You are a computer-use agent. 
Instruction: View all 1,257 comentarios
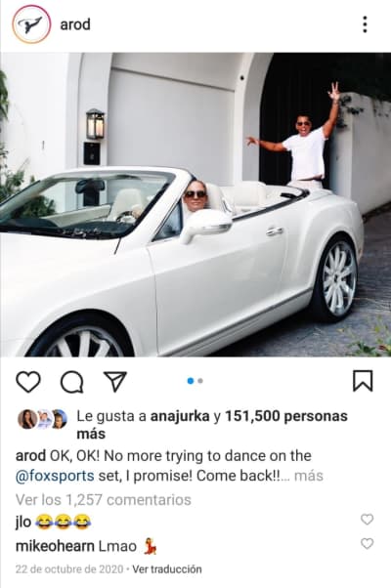pyautogui.click(x=104, y=499)
